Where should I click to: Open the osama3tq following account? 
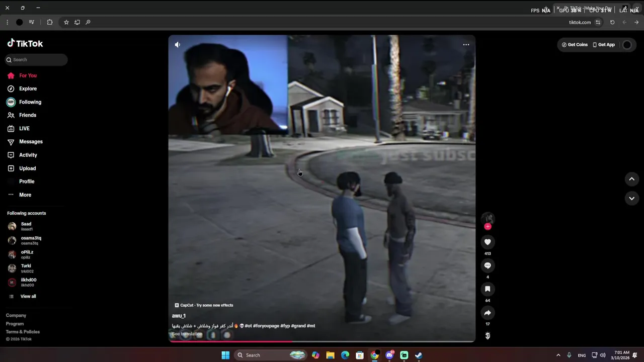[25, 240]
